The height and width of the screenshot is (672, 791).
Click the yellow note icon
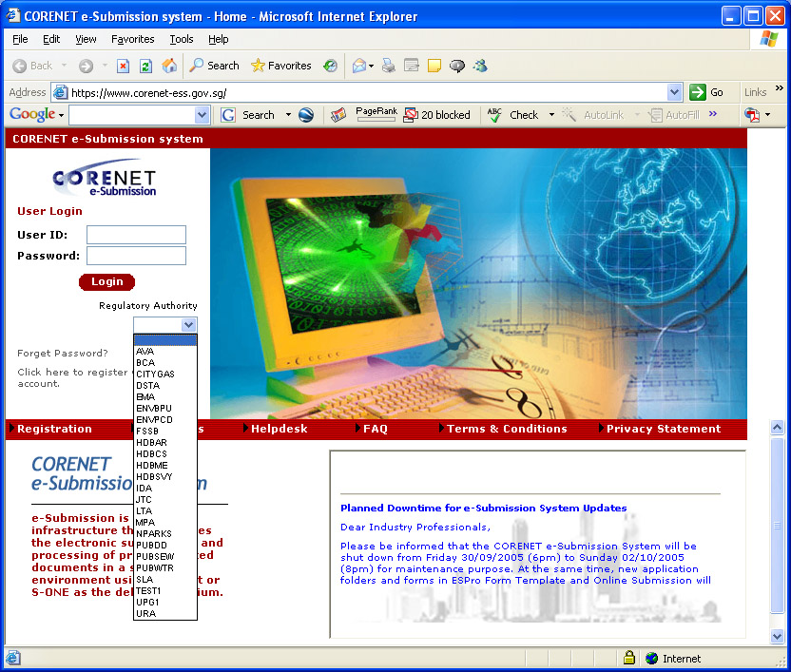434,66
